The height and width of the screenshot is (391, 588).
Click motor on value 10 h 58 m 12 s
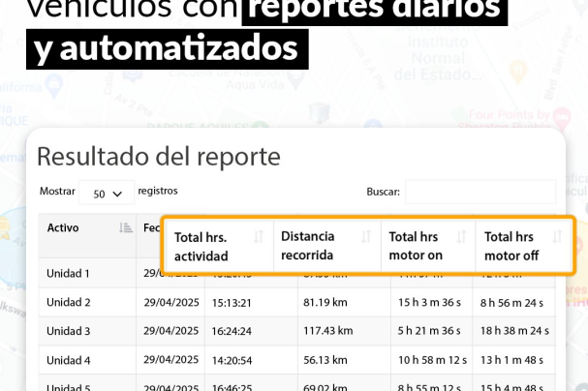(x=432, y=360)
